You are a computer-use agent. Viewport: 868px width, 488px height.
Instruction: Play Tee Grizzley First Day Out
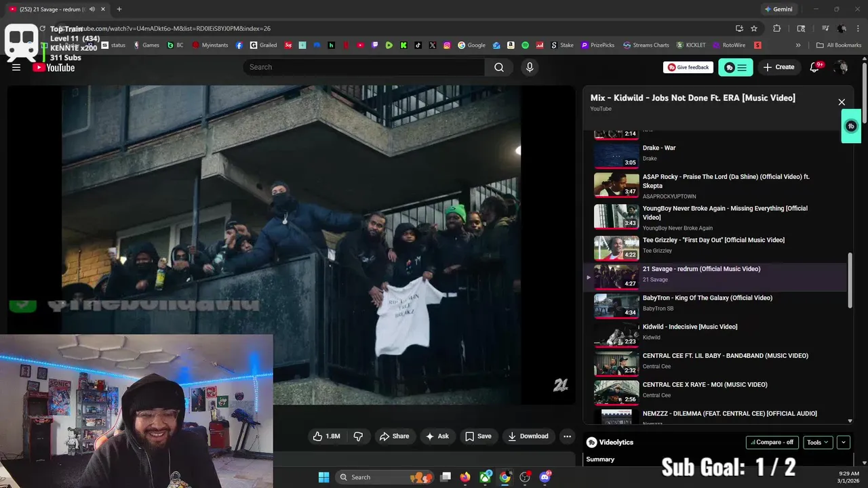(x=717, y=247)
